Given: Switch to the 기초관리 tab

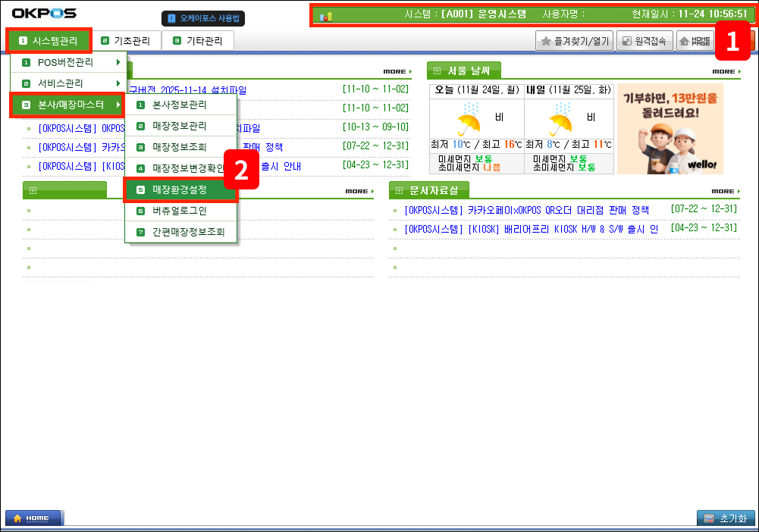Looking at the screenshot, I should click(126, 41).
